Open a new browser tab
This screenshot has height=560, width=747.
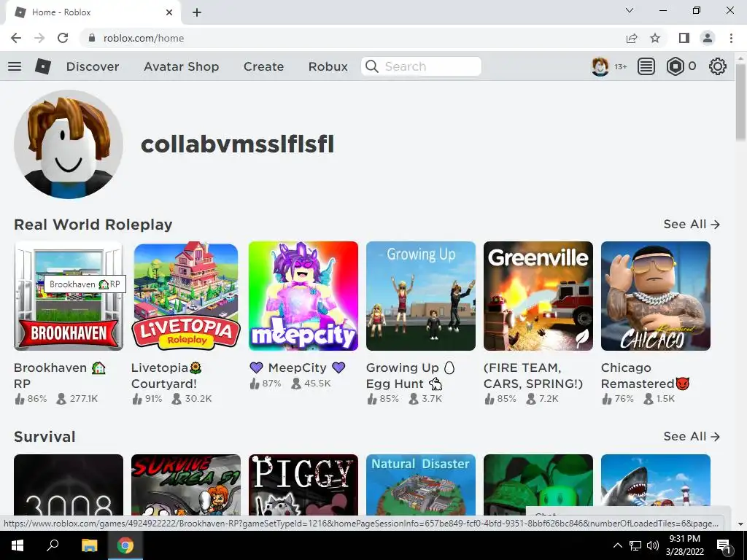click(197, 12)
